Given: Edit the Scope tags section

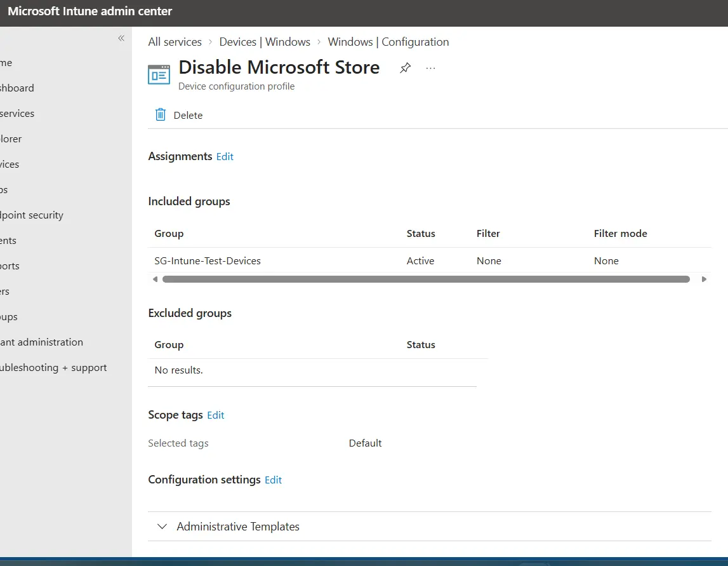Looking at the screenshot, I should pyautogui.click(x=215, y=415).
